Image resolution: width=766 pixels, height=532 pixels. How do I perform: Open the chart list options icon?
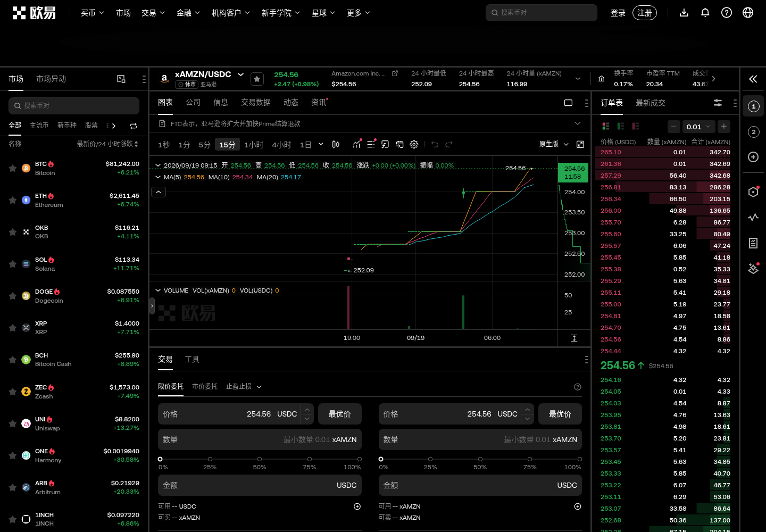pos(371,144)
